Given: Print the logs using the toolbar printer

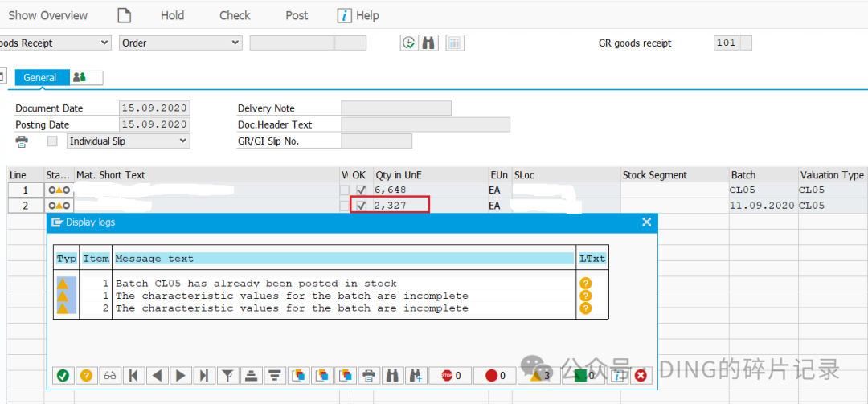Looking at the screenshot, I should [x=368, y=376].
